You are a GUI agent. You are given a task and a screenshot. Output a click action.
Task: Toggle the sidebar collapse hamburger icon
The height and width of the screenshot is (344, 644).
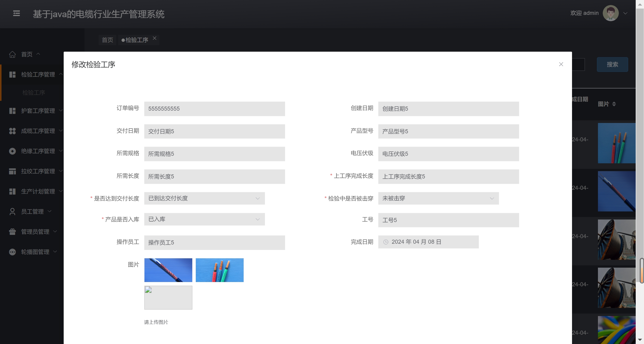pyautogui.click(x=16, y=13)
